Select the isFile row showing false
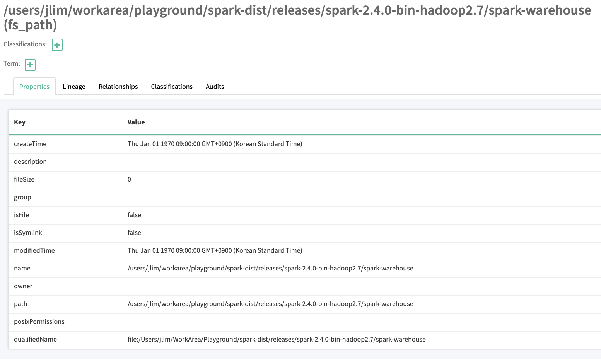 coord(134,215)
